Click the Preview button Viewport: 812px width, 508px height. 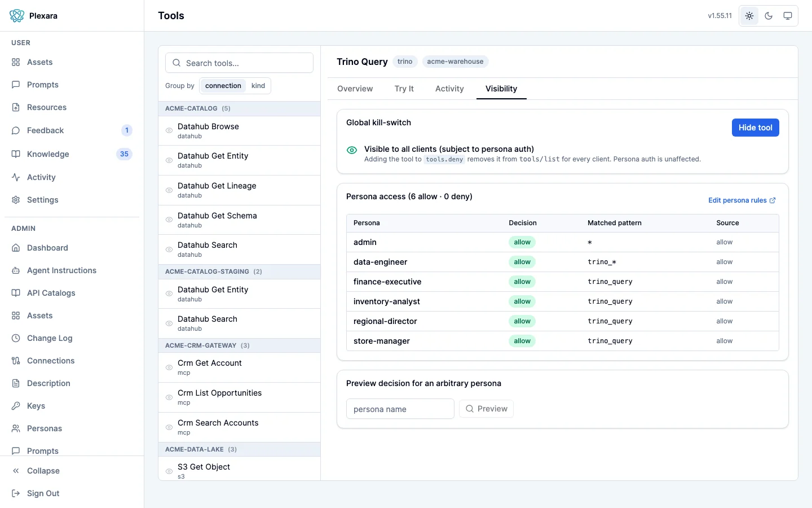click(486, 409)
